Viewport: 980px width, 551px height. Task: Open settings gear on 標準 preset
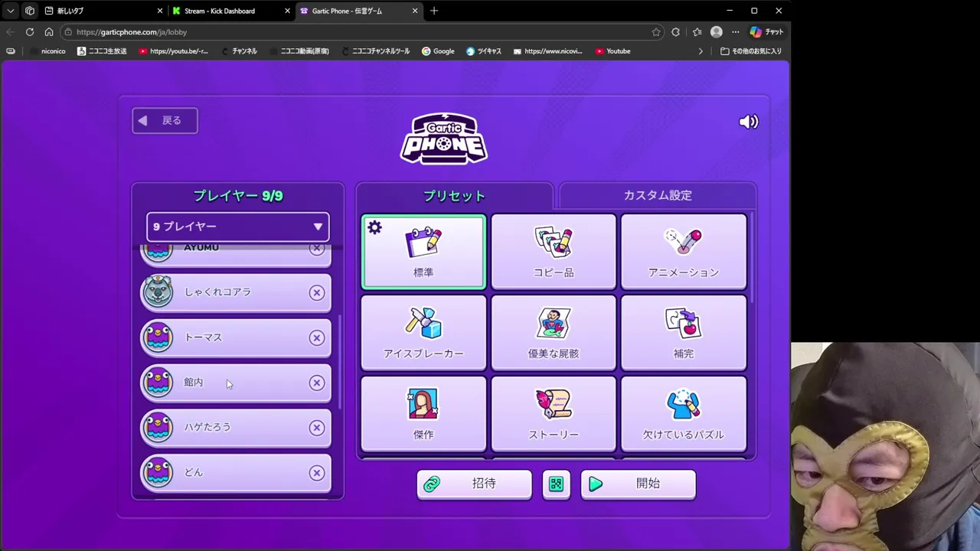tap(374, 227)
